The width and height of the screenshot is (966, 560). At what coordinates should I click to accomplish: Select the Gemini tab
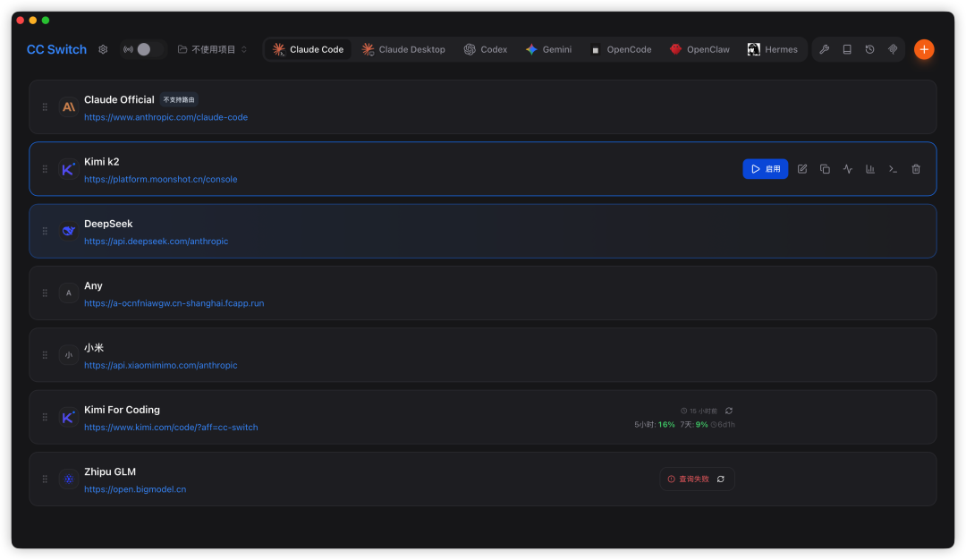click(548, 49)
